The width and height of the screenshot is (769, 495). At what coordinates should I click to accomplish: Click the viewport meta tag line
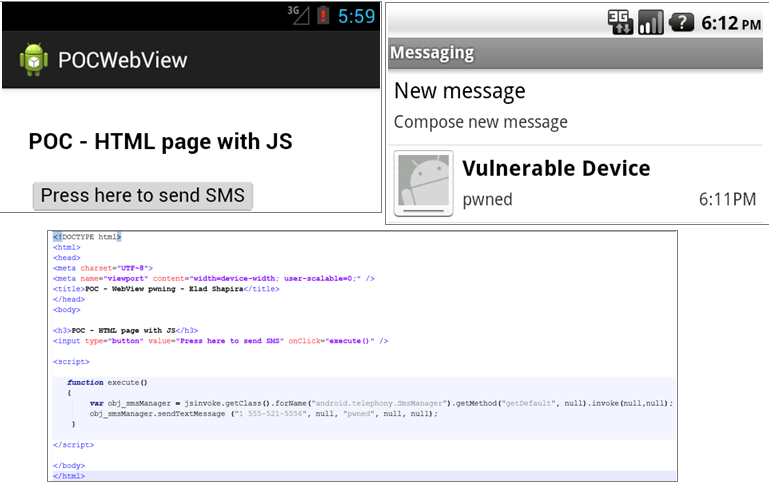(x=214, y=279)
